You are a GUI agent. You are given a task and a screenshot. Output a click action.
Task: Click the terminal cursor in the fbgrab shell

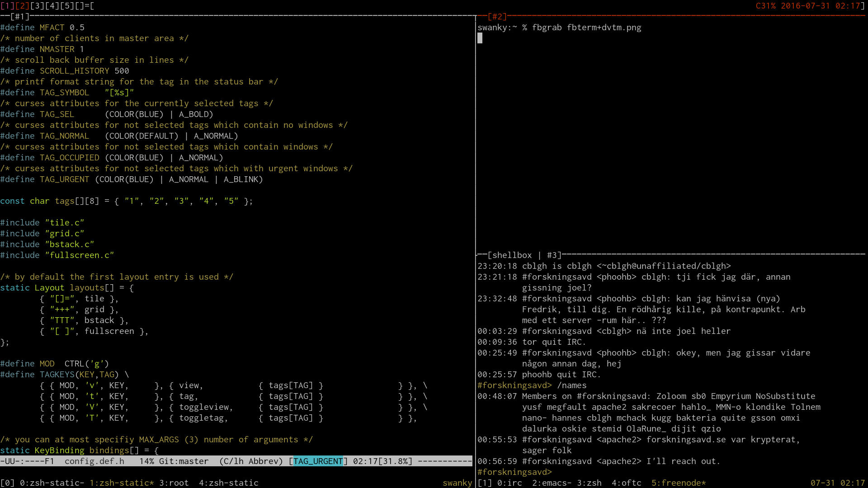(480, 38)
